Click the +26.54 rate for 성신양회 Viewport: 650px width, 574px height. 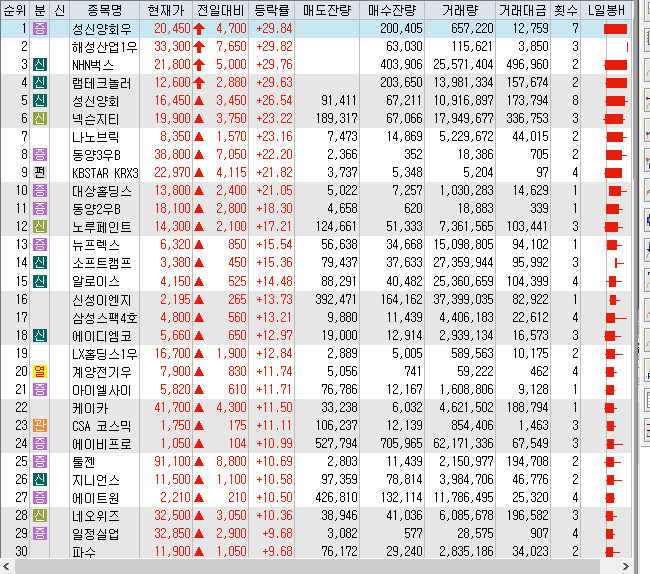pyautogui.click(x=274, y=101)
